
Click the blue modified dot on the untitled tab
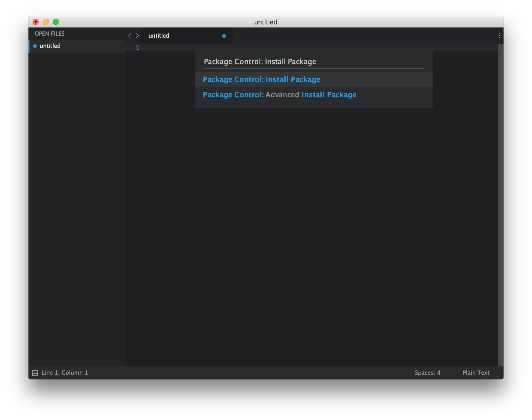click(x=224, y=36)
